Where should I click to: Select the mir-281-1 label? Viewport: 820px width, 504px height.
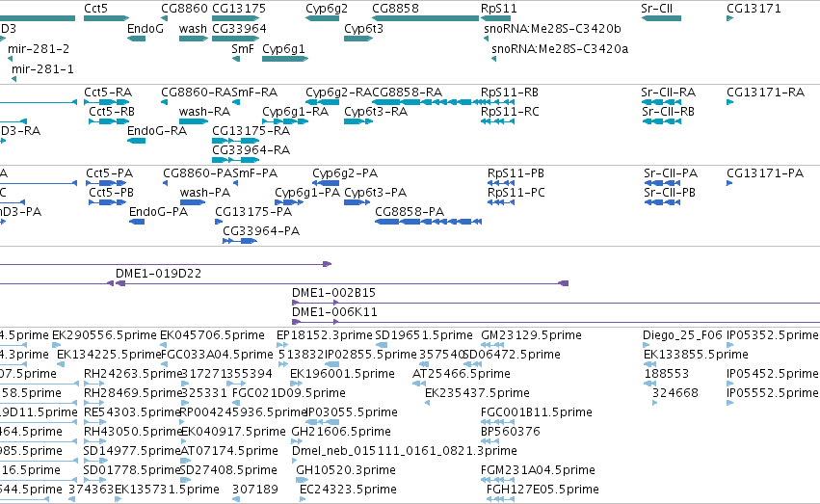click(43, 69)
